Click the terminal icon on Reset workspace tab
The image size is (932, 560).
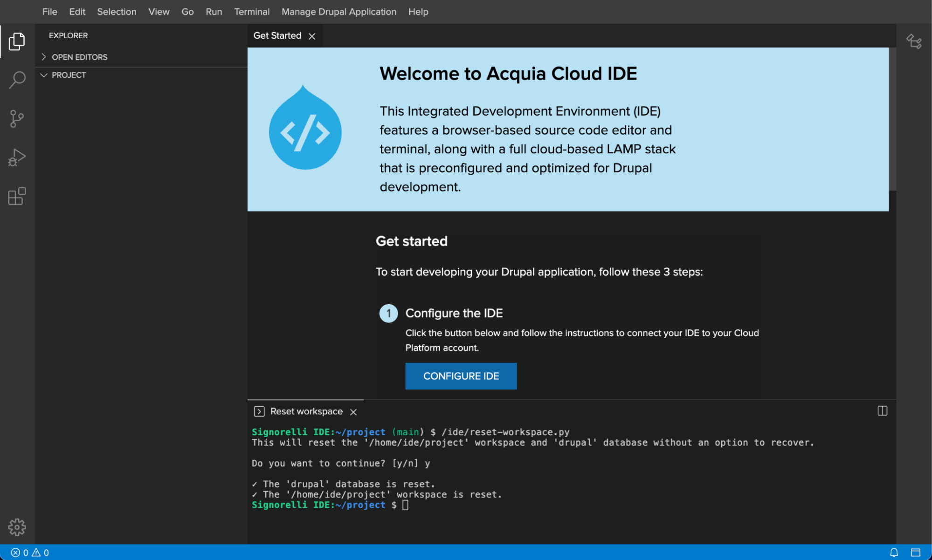click(x=259, y=411)
